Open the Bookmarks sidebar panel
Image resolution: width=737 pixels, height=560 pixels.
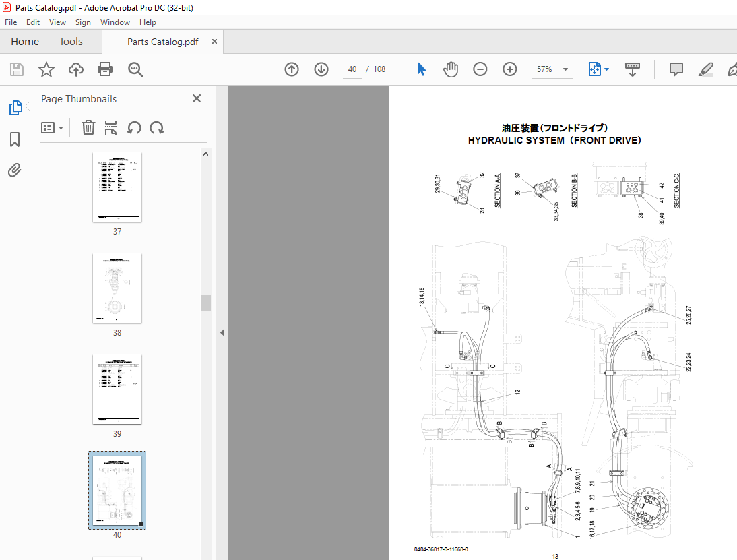(15, 139)
